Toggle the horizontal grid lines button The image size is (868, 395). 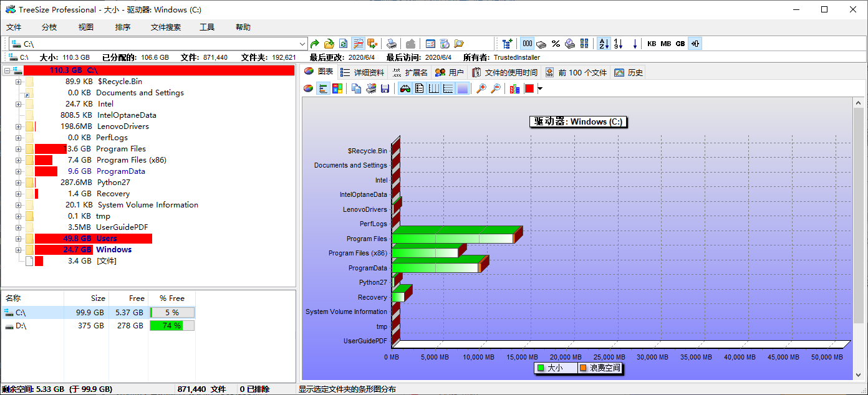(x=448, y=88)
